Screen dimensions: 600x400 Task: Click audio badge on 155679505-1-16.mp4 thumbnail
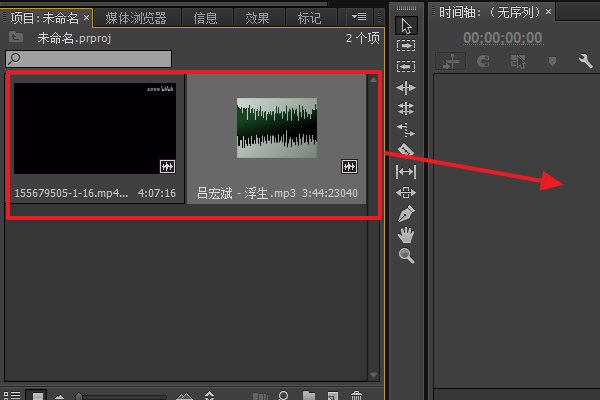pyautogui.click(x=167, y=167)
